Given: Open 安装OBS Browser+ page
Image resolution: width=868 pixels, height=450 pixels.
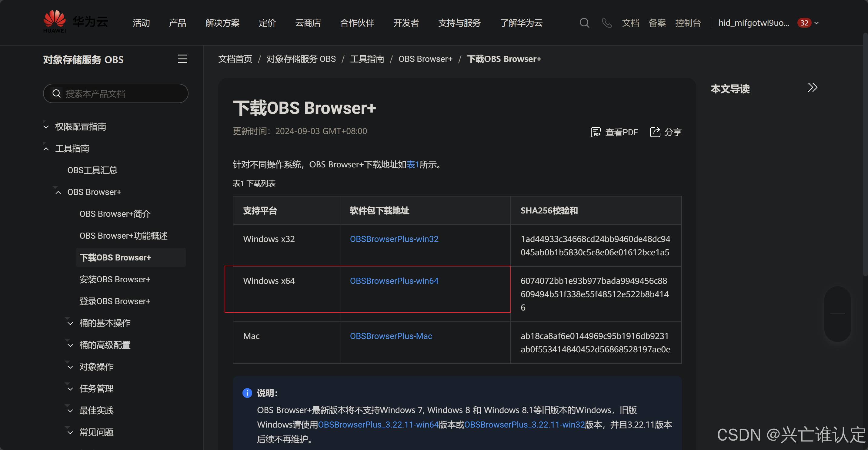Looking at the screenshot, I should point(115,280).
